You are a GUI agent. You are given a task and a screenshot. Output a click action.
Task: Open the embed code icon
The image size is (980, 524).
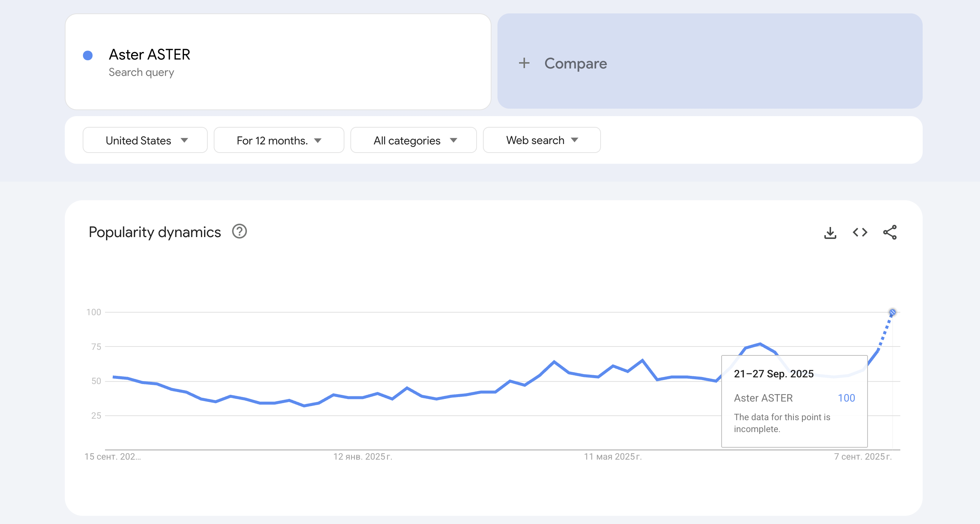(860, 232)
